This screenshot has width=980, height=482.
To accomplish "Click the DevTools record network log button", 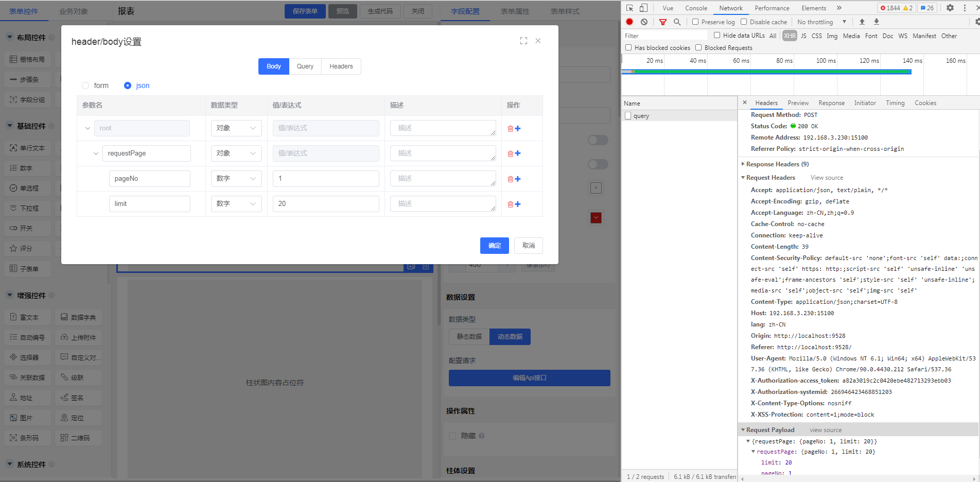I will click(629, 22).
